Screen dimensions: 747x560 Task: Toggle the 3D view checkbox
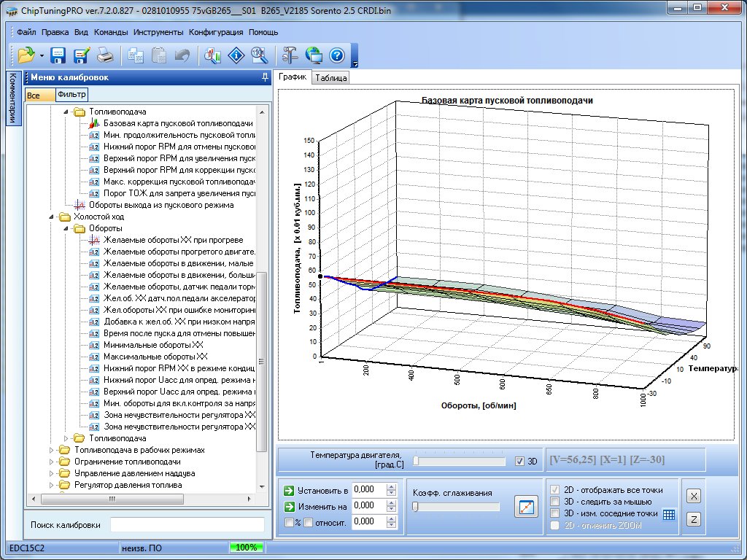[519, 461]
